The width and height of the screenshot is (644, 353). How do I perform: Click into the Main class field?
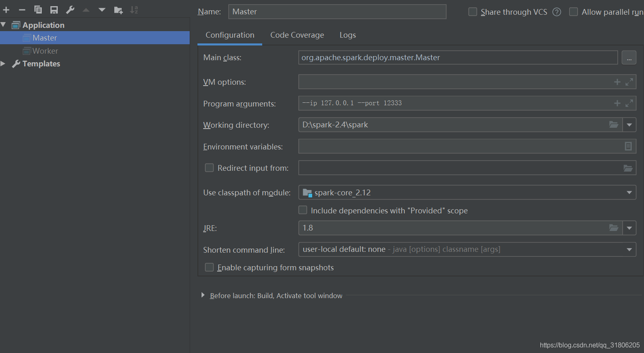[x=458, y=58]
